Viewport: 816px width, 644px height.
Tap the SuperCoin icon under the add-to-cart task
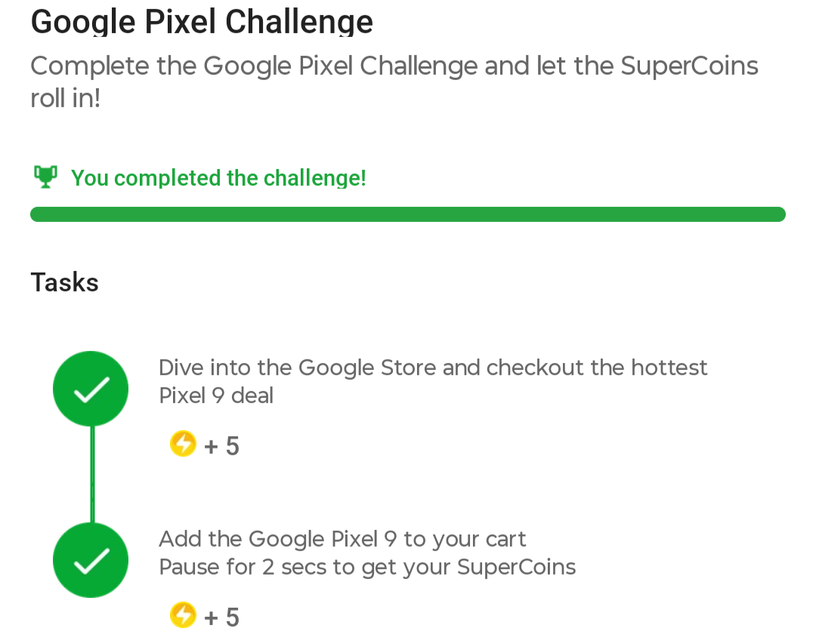point(183,615)
